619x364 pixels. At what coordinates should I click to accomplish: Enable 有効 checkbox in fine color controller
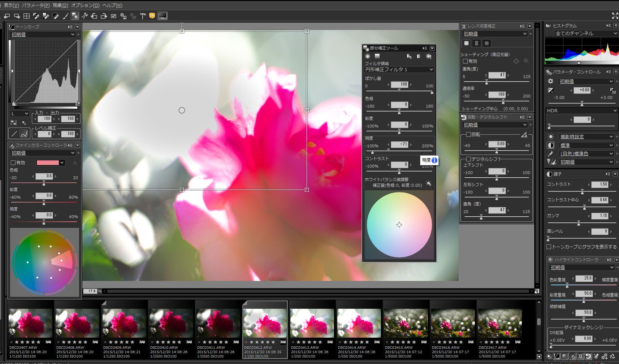click(13, 163)
